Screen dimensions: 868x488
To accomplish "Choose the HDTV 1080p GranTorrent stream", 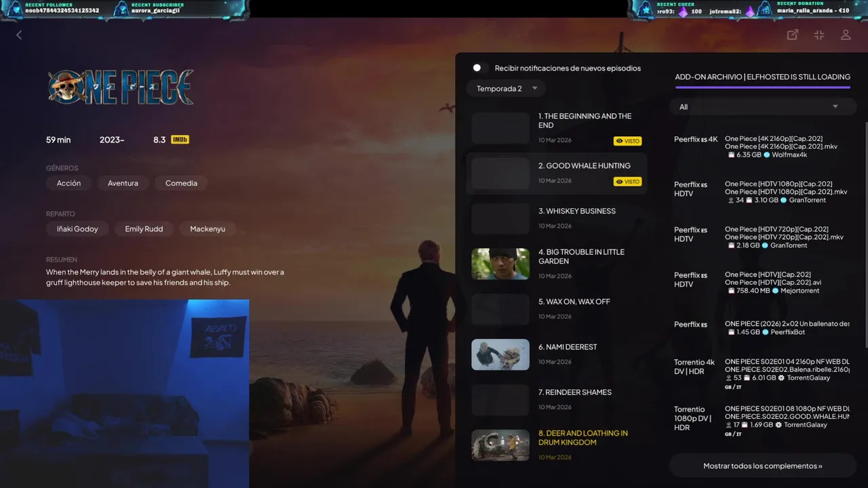I will tap(762, 192).
